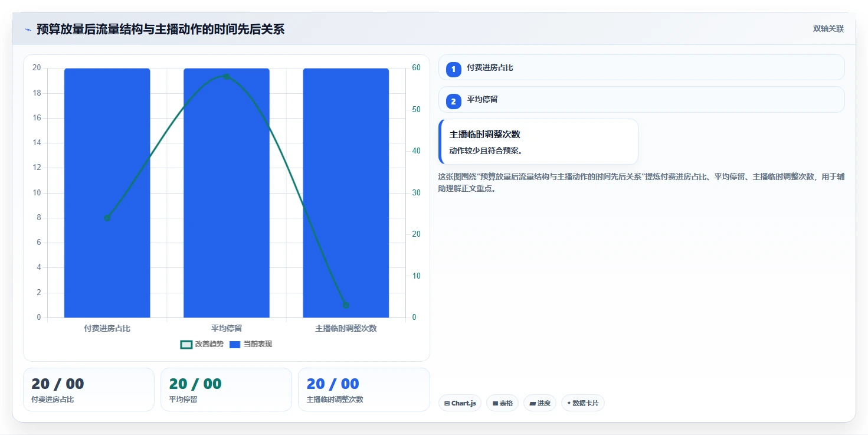Viewport: 868px width, 435px height.
Task: Open the 主播临时调整次数 detail card
Action: click(x=539, y=141)
